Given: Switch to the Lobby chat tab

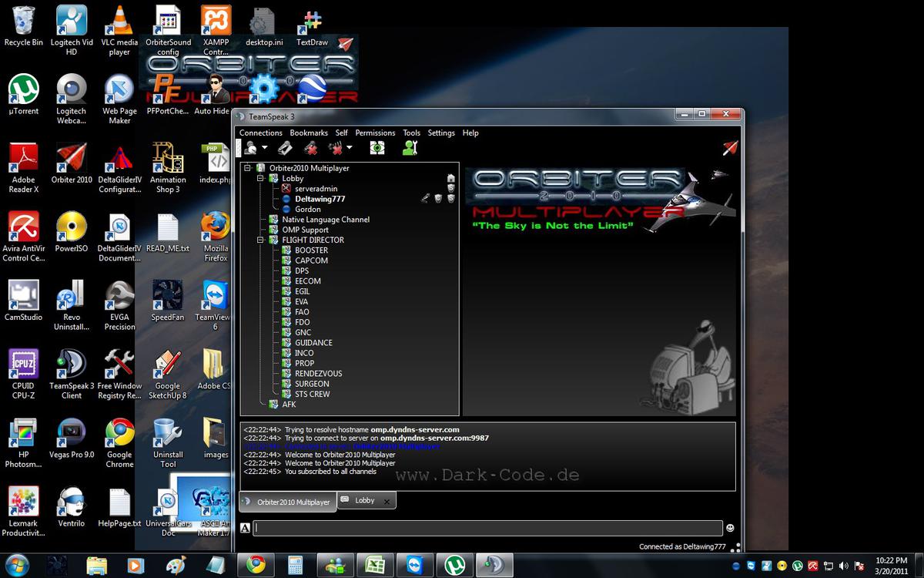Looking at the screenshot, I should [365, 500].
